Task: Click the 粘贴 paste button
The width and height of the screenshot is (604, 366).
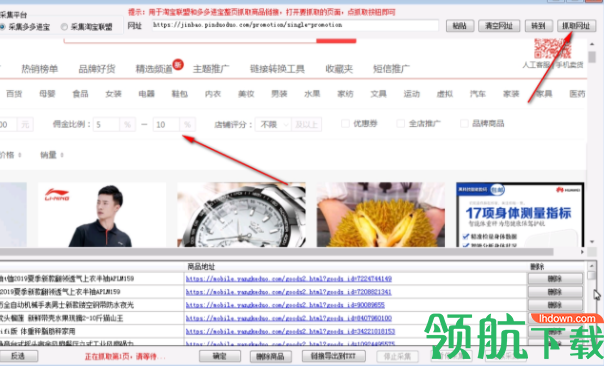Action: [x=460, y=26]
